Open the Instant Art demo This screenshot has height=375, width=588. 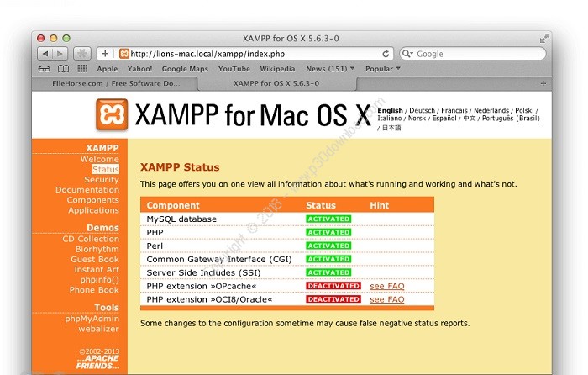point(97,269)
